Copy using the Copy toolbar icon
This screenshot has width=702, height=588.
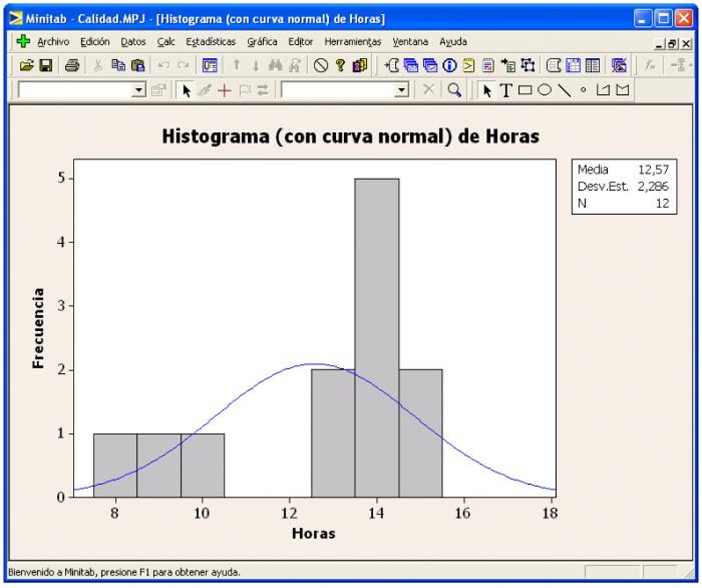(118, 66)
